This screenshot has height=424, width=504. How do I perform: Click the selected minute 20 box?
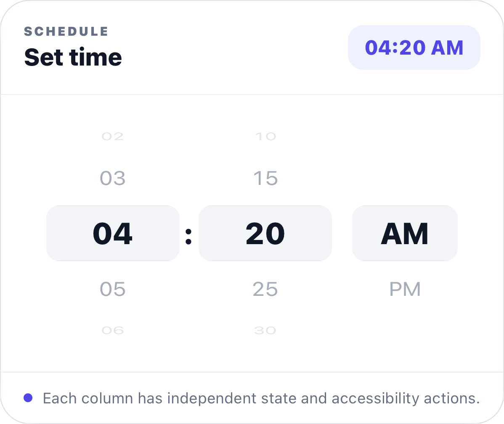tap(265, 233)
